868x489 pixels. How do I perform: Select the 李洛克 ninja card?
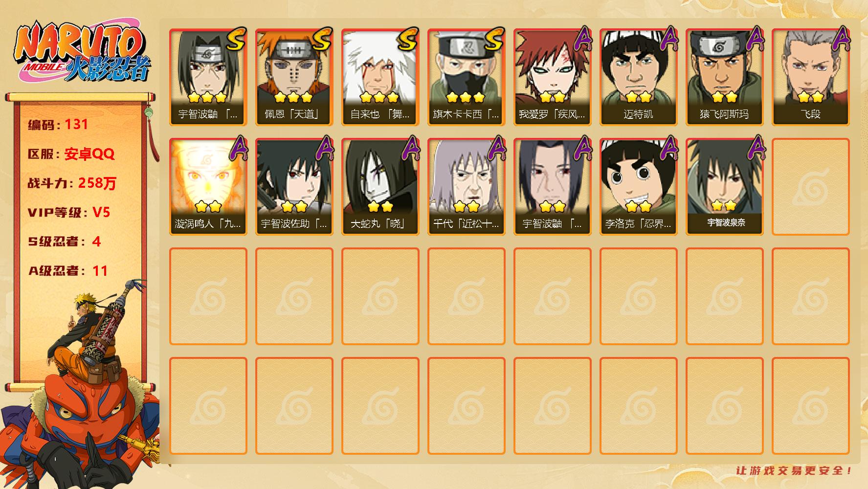(638, 187)
